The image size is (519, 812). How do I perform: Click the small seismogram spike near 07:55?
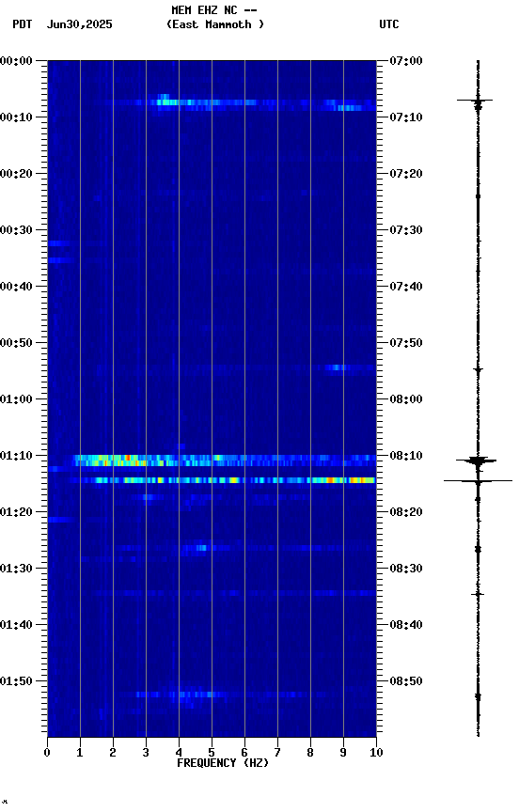(478, 369)
